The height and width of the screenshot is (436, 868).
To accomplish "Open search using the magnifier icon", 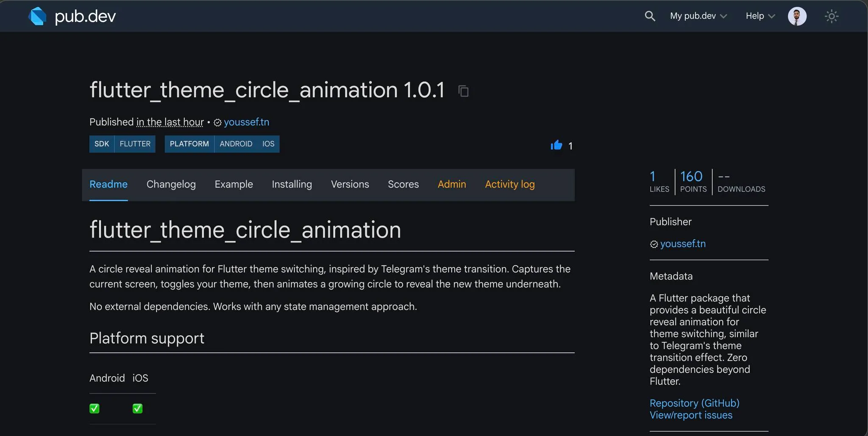I will [650, 16].
